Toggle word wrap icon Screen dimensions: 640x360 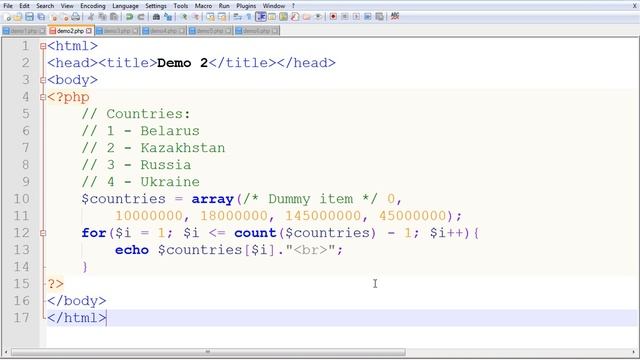(x=237, y=17)
